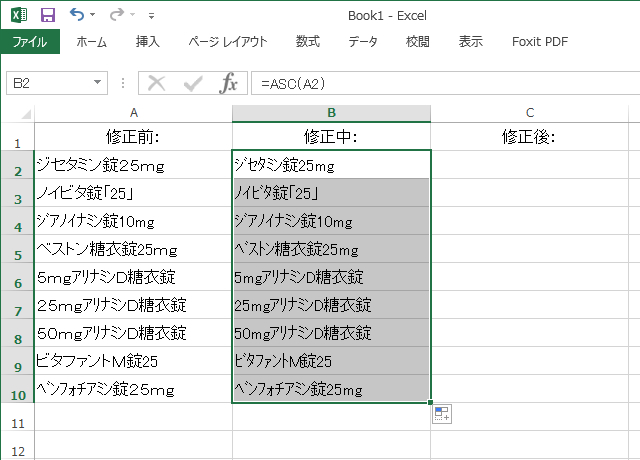
Task: Switch to the Foxit PDF ribbon tab
Action: click(x=539, y=42)
